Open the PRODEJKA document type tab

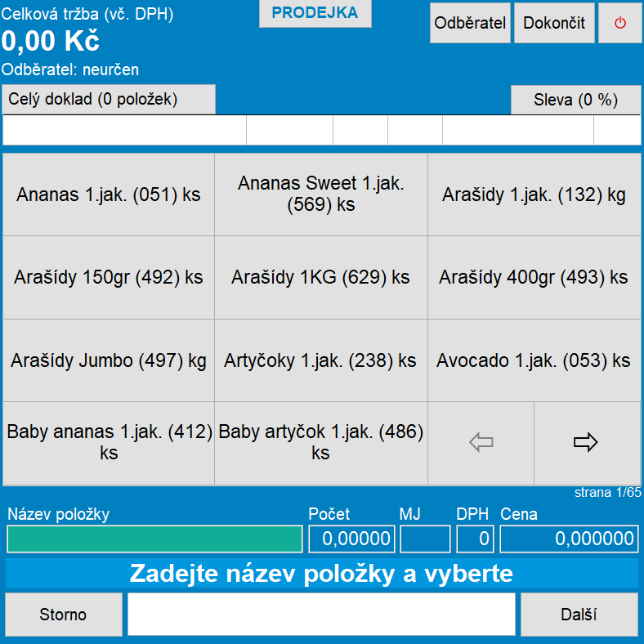(315, 13)
